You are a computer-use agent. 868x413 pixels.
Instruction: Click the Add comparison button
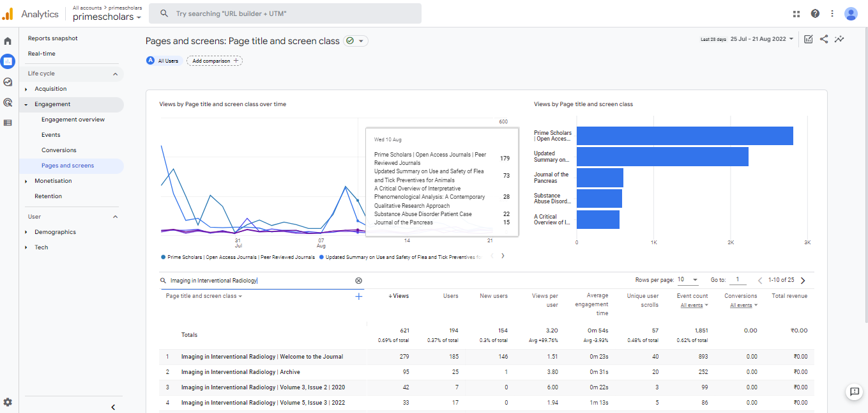(x=215, y=61)
